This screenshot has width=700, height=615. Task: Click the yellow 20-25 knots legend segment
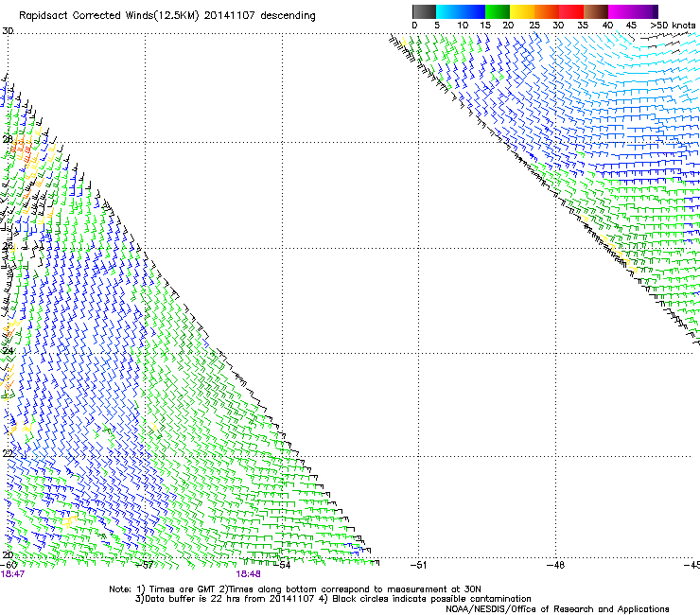[x=522, y=11]
